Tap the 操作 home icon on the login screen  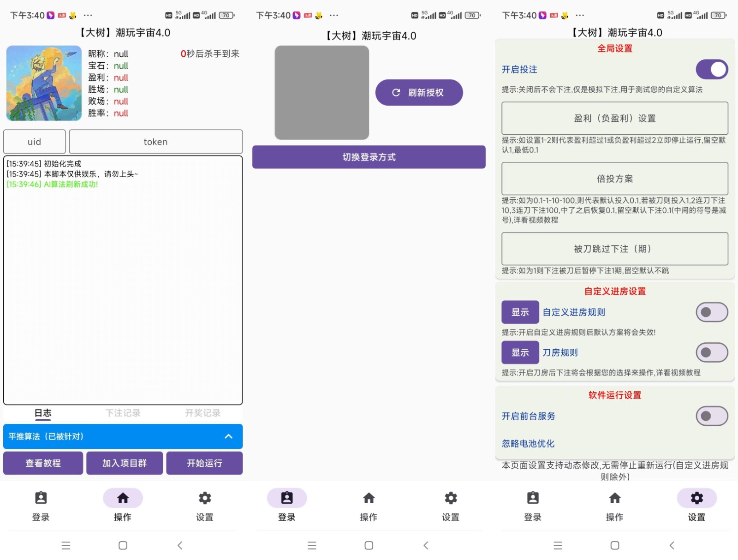[369, 498]
